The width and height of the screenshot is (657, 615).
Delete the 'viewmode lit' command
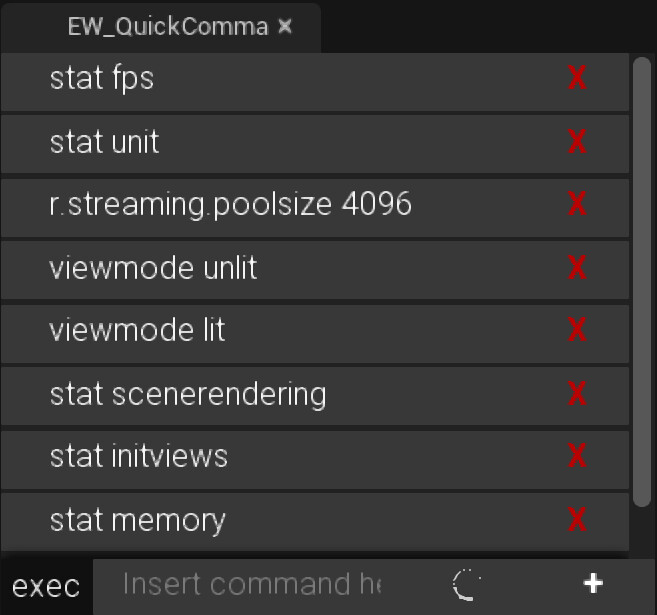coord(577,331)
